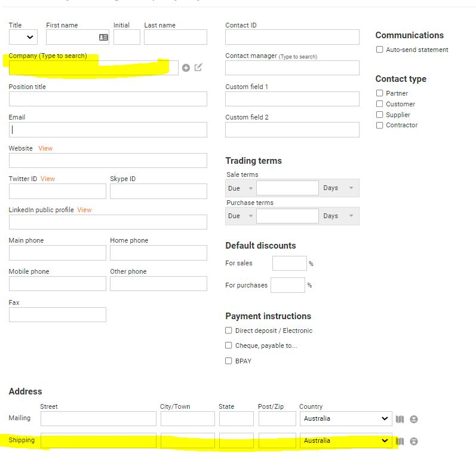The height and width of the screenshot is (465, 476).
Task: Open map icon for Shipping address
Action: (x=400, y=441)
